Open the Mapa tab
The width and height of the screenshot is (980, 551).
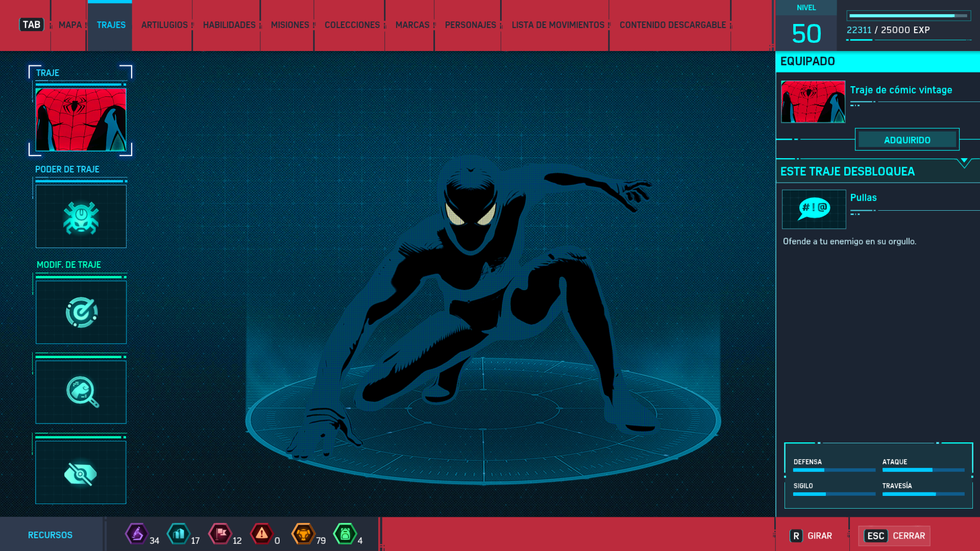click(70, 25)
